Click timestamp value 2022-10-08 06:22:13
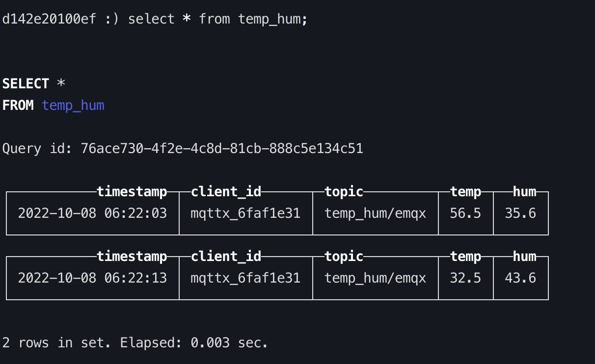 pyautogui.click(x=92, y=278)
